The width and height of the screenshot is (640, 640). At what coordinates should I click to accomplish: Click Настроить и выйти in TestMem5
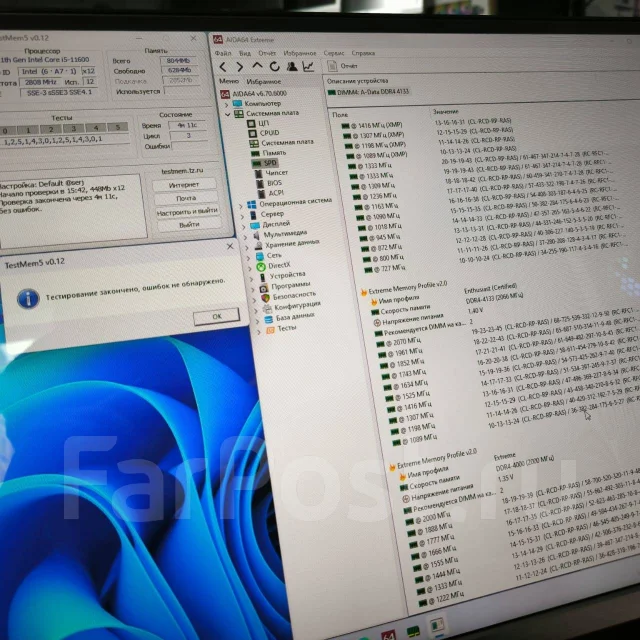click(187, 212)
